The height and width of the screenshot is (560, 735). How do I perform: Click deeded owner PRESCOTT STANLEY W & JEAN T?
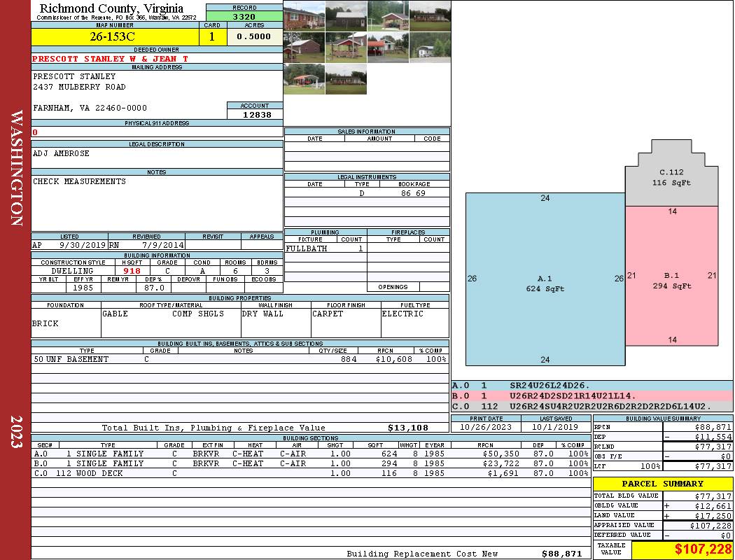[x=110, y=59]
